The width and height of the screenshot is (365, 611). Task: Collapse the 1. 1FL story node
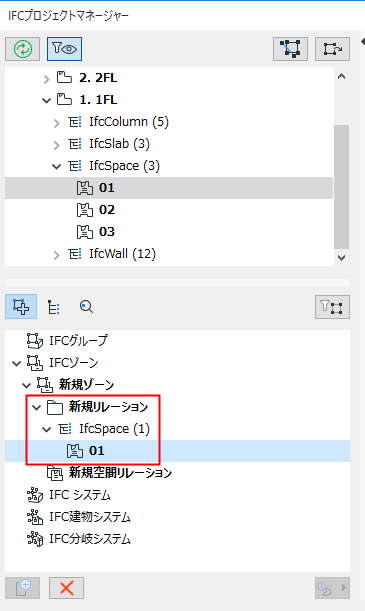point(46,101)
